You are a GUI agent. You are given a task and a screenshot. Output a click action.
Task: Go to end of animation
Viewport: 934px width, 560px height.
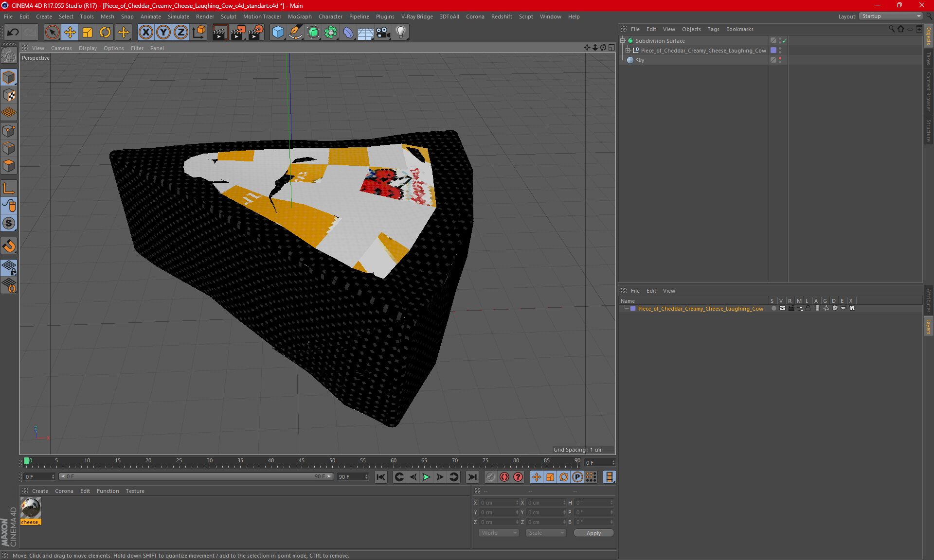click(472, 477)
